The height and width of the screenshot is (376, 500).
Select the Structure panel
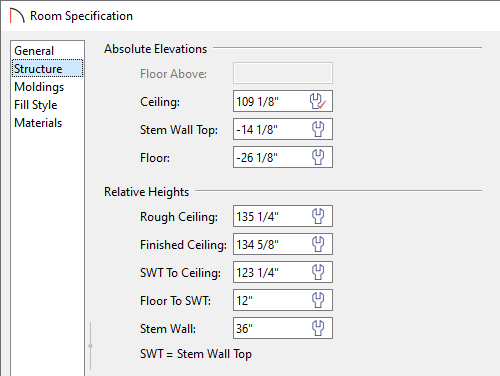tap(47, 69)
